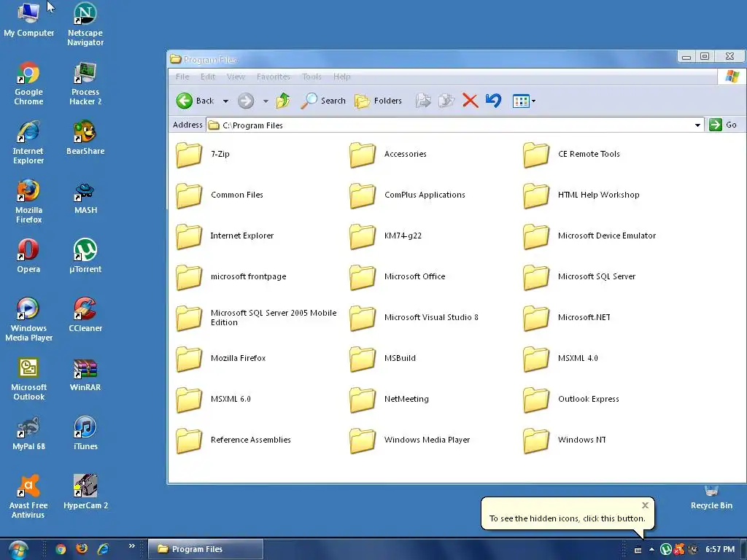Click µTorrent tray icon
The image size is (747, 560).
pyautogui.click(x=665, y=550)
